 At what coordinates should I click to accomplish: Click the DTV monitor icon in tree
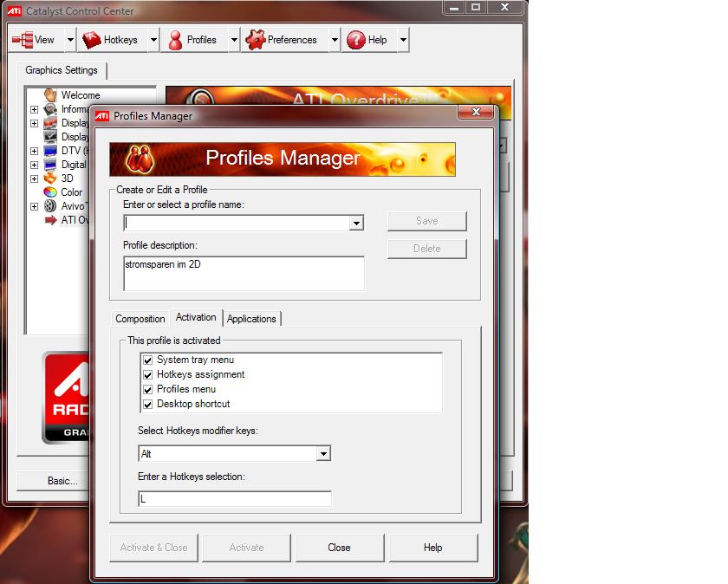click(50, 151)
